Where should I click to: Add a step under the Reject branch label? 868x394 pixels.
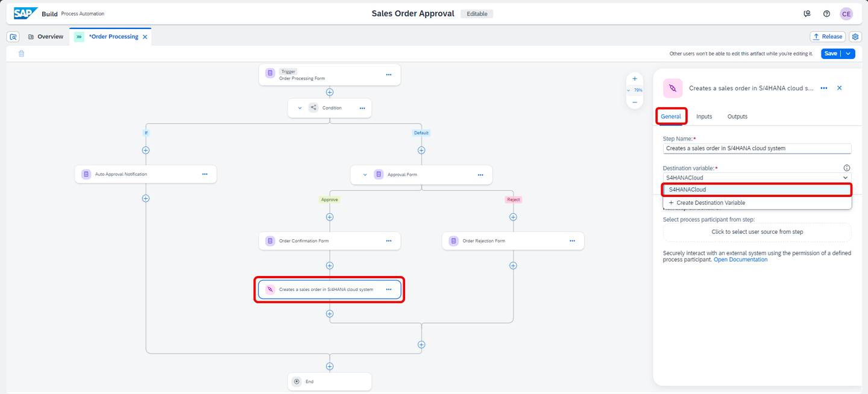coord(513,217)
